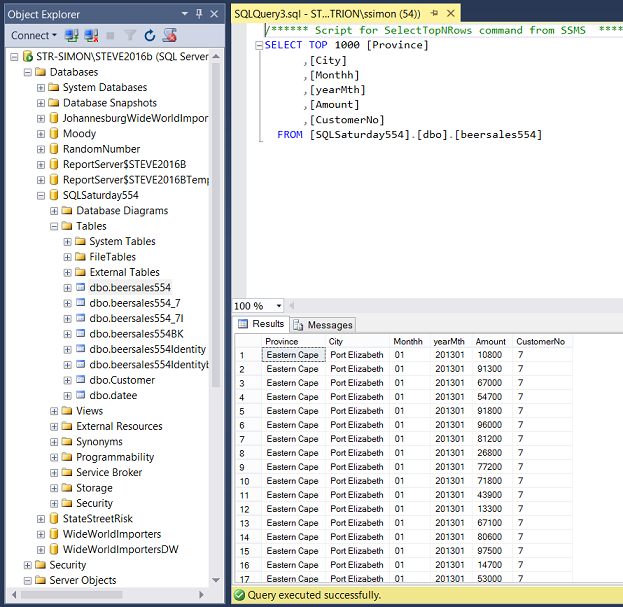Viewport: 623px width, 607px height.
Task: Refresh the Object Explorer tree
Action: 150,35
